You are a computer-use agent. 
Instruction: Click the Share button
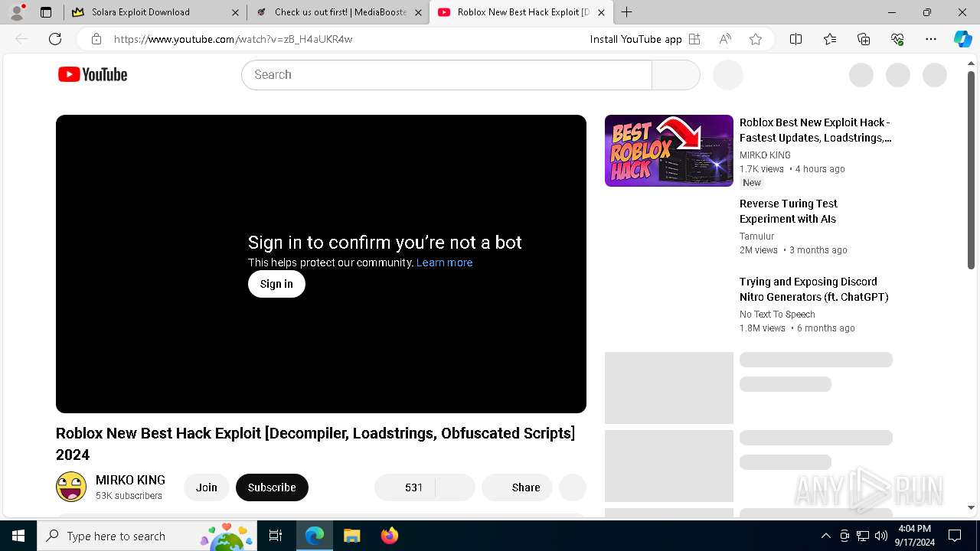click(517, 487)
